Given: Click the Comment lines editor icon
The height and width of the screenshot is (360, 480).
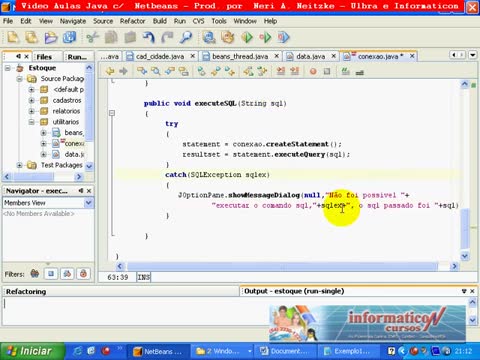Looking at the screenshot, I should tap(345, 71).
